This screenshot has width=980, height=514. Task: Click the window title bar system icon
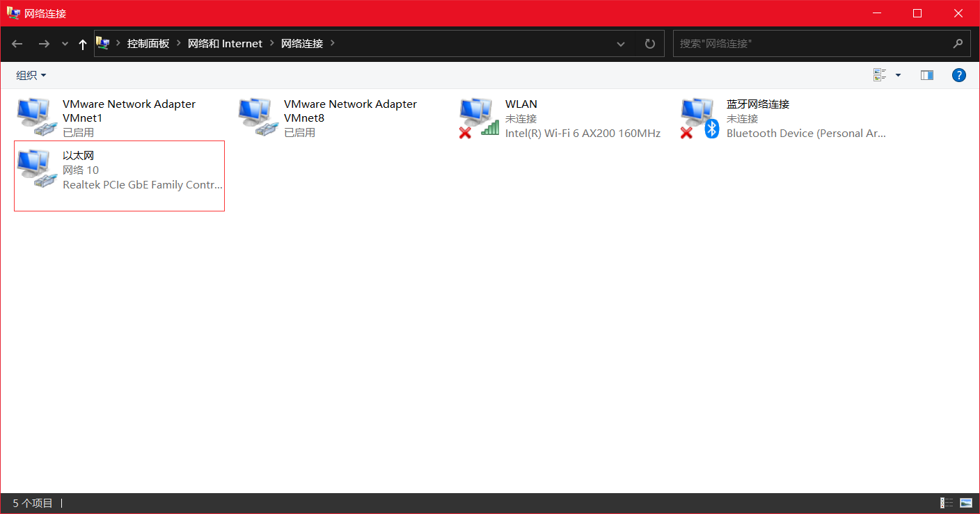[x=13, y=13]
